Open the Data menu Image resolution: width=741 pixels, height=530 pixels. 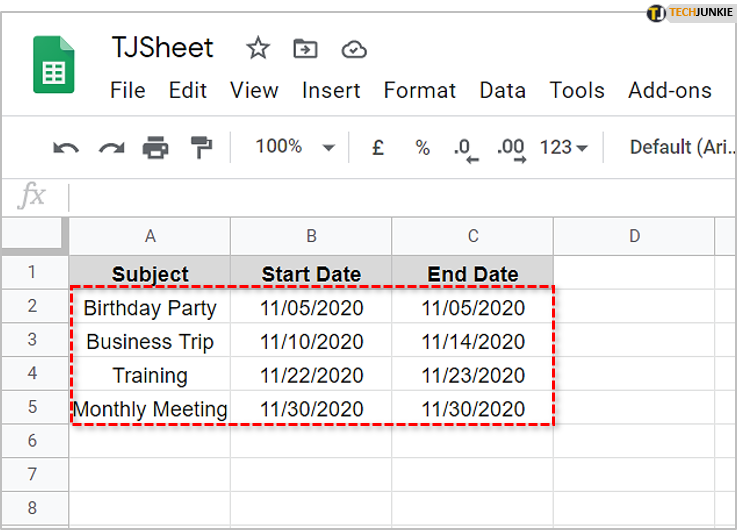point(502,90)
